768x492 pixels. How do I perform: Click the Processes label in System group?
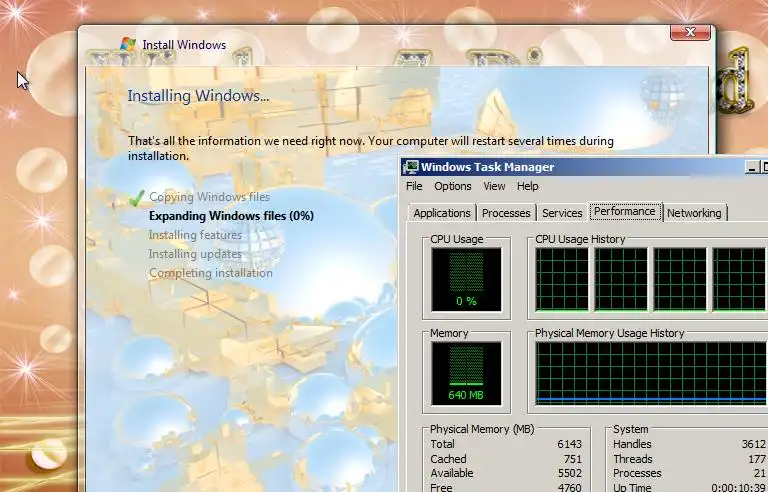click(637, 473)
